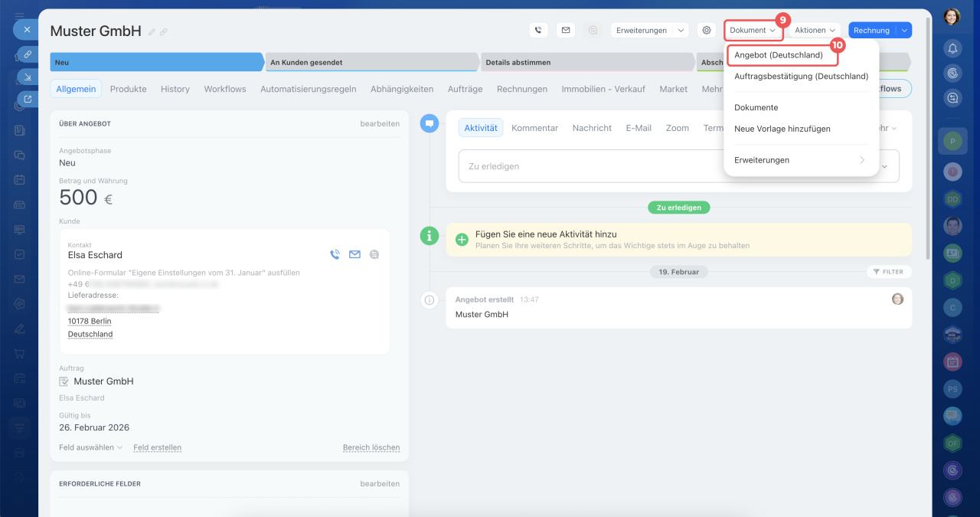
Task: Select the 'Neu' pipeline stage
Action: pos(157,62)
